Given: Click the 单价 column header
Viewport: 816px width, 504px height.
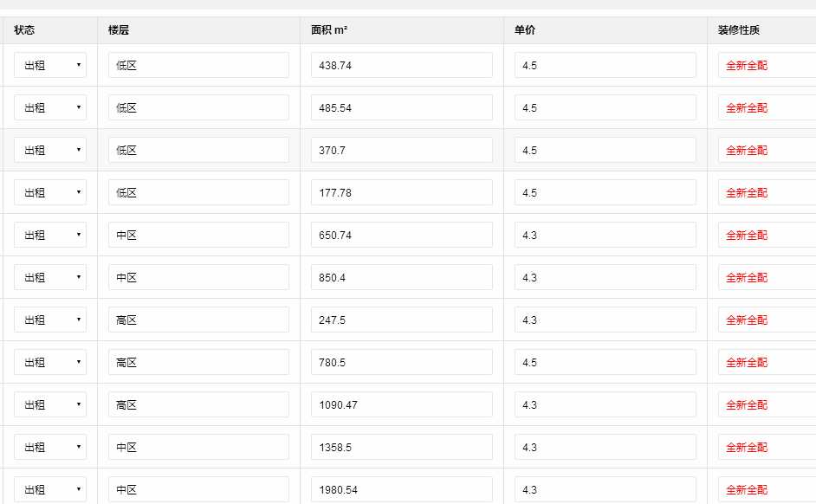Looking at the screenshot, I should [525, 30].
